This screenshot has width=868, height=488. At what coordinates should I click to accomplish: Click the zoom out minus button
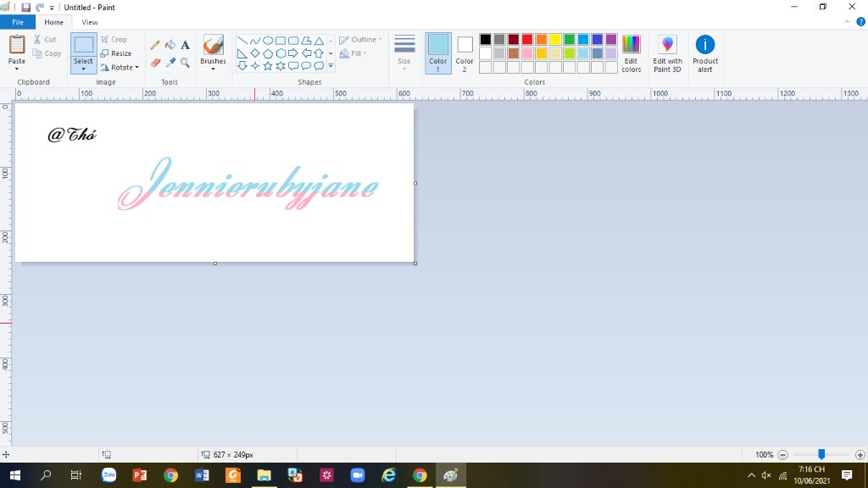(782, 455)
